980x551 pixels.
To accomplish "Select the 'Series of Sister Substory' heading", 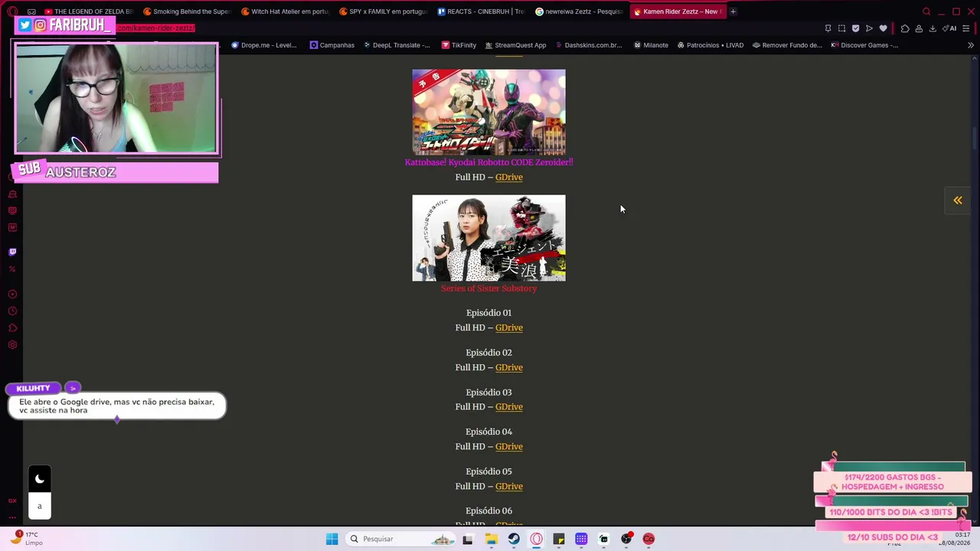I will (488, 289).
